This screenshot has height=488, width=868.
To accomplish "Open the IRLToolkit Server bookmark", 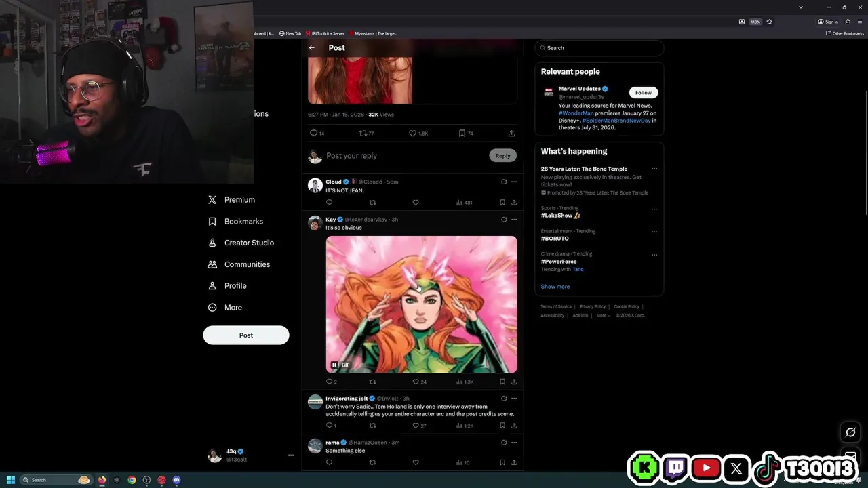I will click(325, 33).
